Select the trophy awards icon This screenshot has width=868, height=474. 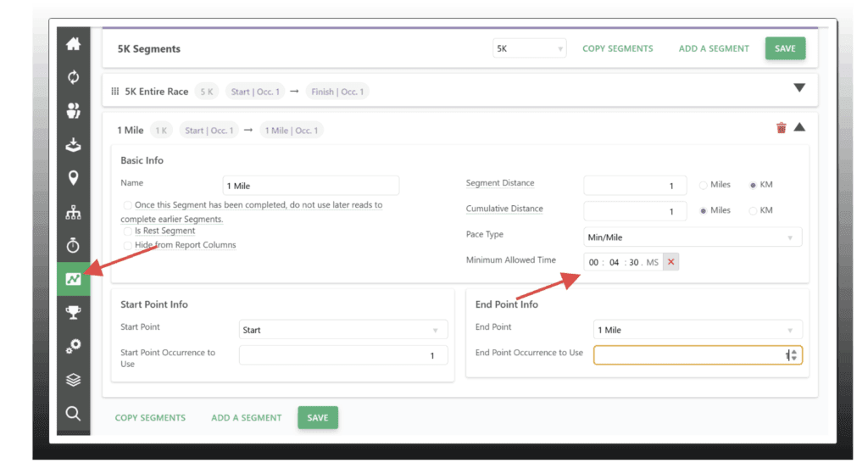coord(73,312)
